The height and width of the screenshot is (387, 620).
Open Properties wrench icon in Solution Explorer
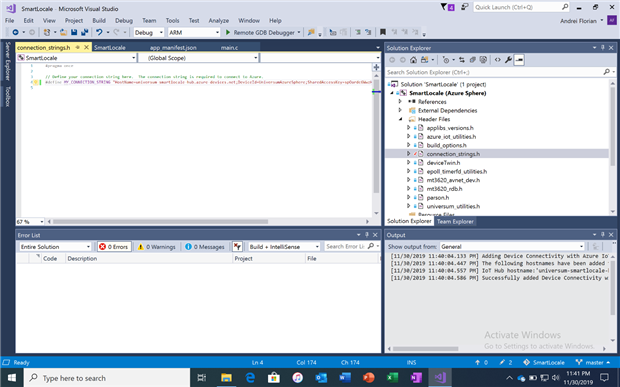508,60
